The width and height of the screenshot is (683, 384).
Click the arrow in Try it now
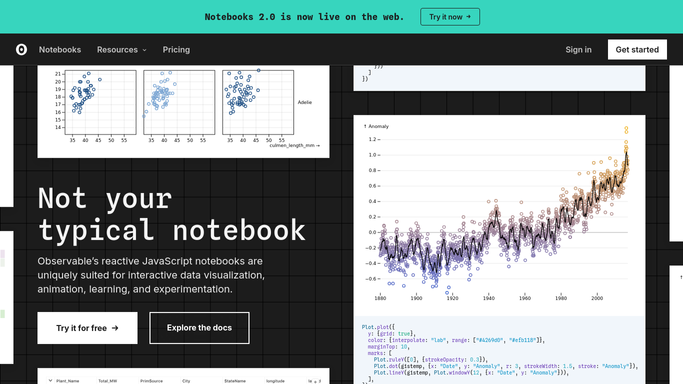coord(468,17)
